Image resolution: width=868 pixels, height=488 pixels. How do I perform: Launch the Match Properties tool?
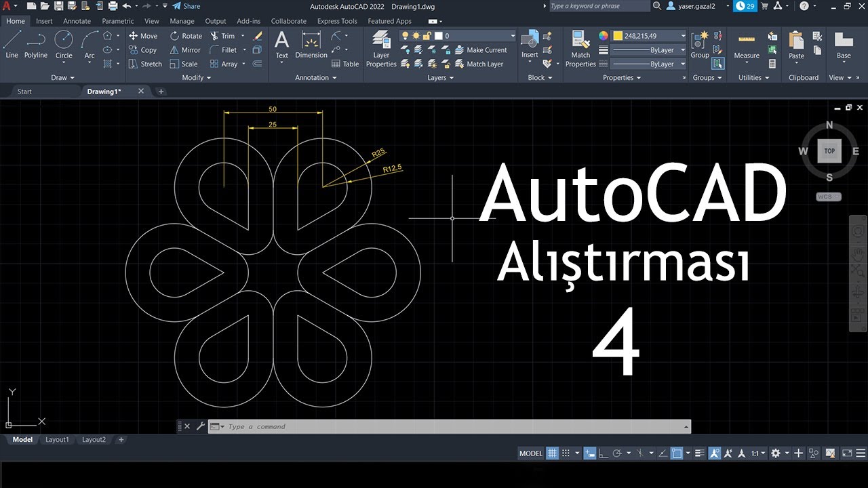(580, 49)
